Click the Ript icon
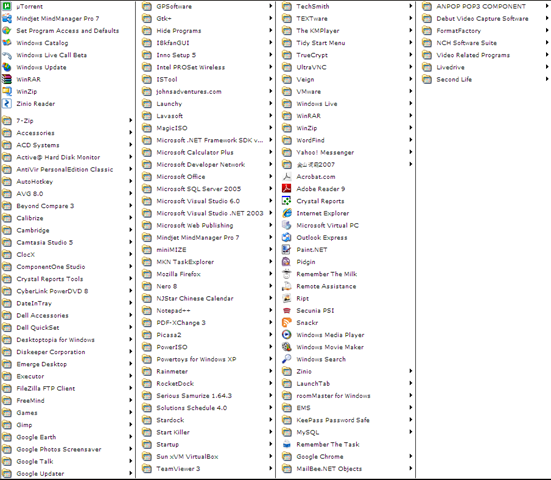Image resolution: width=551 pixels, height=480 pixels. (287, 298)
